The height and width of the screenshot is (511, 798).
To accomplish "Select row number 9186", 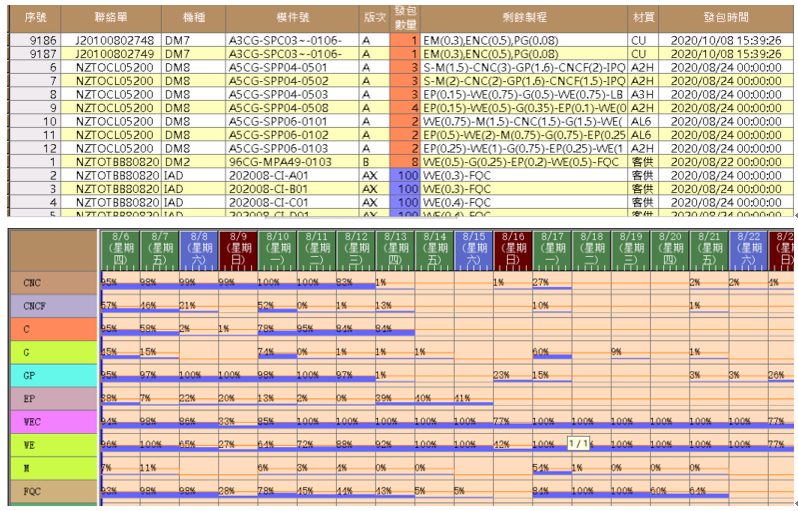I will tap(35, 40).
